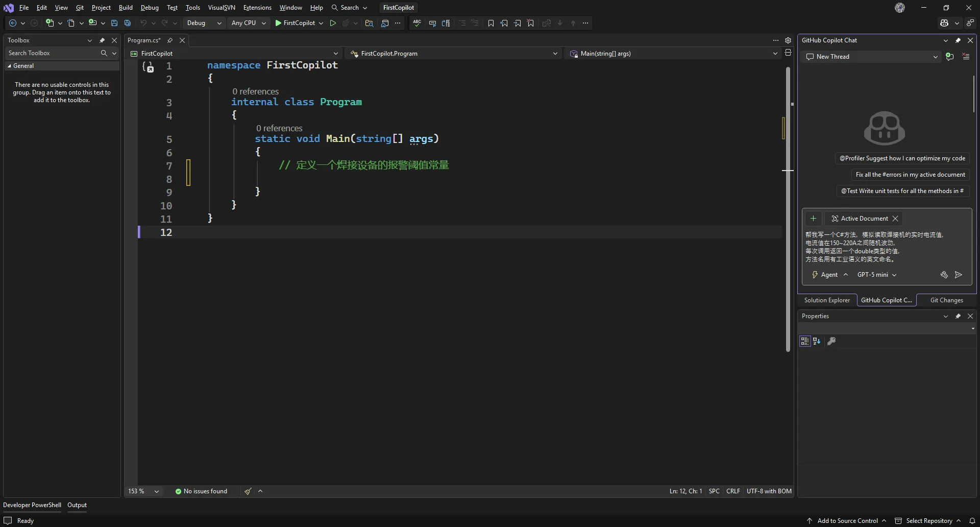Open the Developer PowerShell tab
The width and height of the screenshot is (980, 527).
point(32,505)
